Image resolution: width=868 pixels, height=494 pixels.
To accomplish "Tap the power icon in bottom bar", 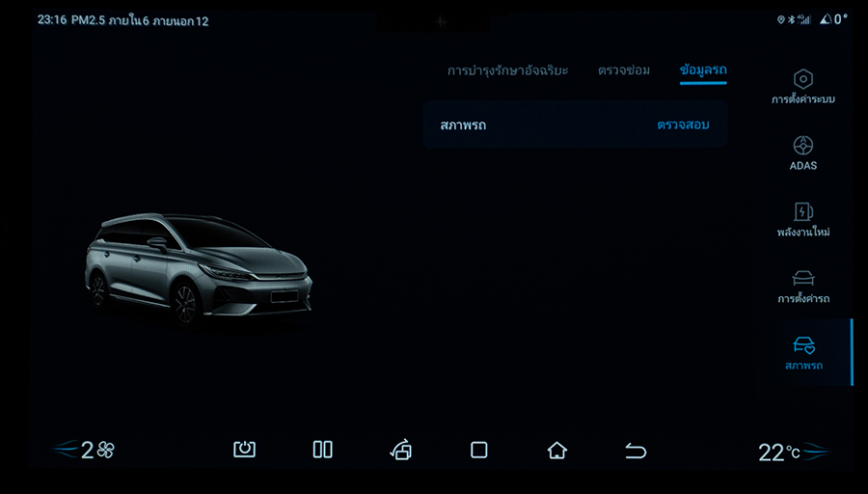I will click(245, 450).
